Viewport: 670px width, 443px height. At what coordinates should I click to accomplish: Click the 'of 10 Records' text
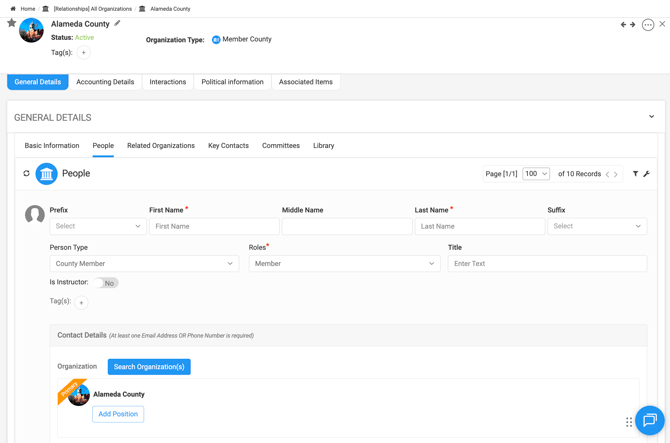pos(579,174)
